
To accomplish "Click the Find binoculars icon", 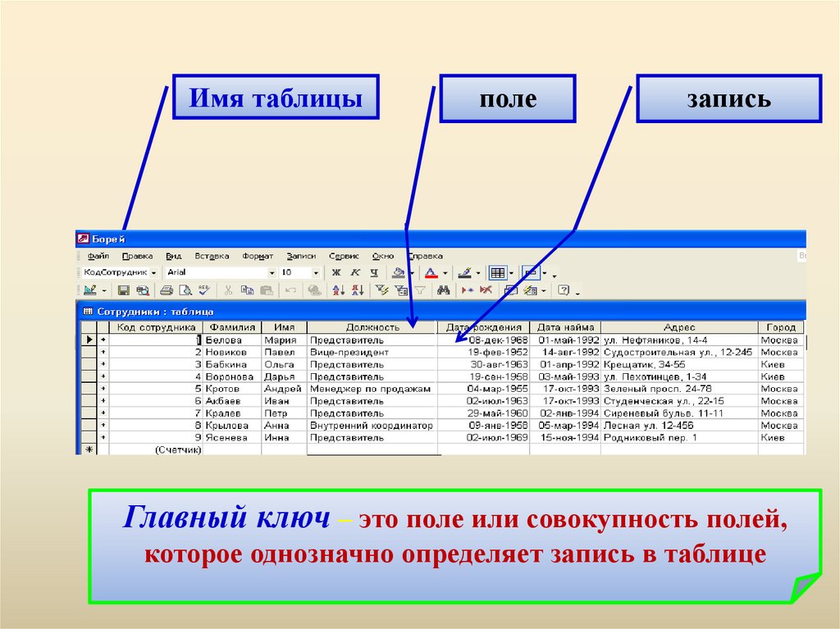I will click(443, 290).
